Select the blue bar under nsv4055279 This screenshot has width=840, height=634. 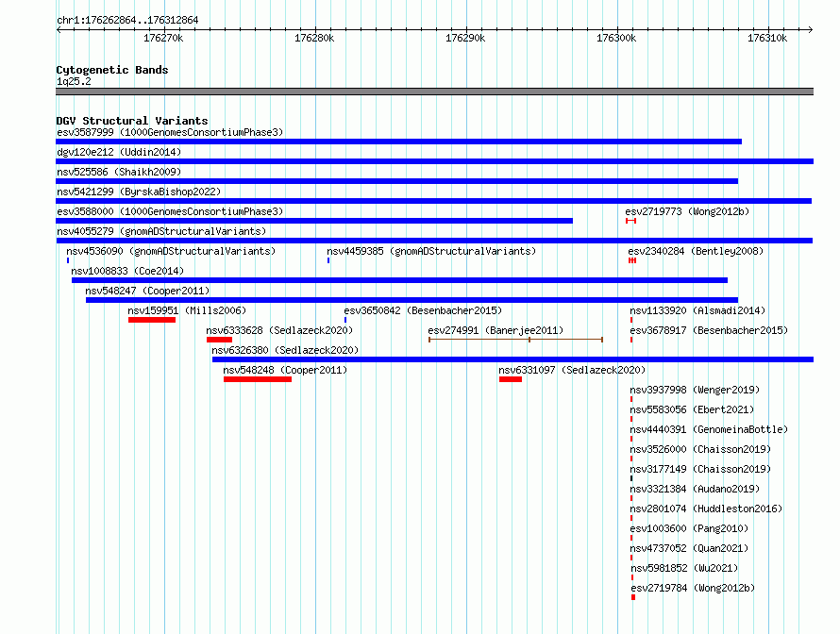click(x=434, y=241)
